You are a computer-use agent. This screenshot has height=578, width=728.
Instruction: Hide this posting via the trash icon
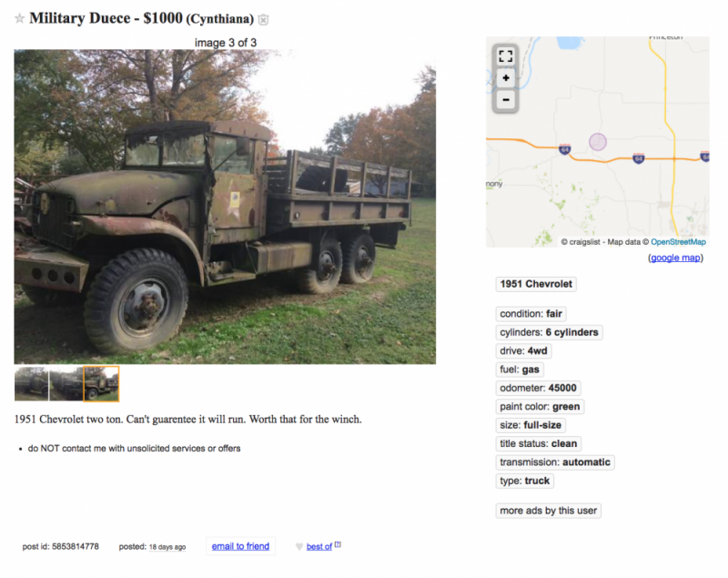coord(263,19)
